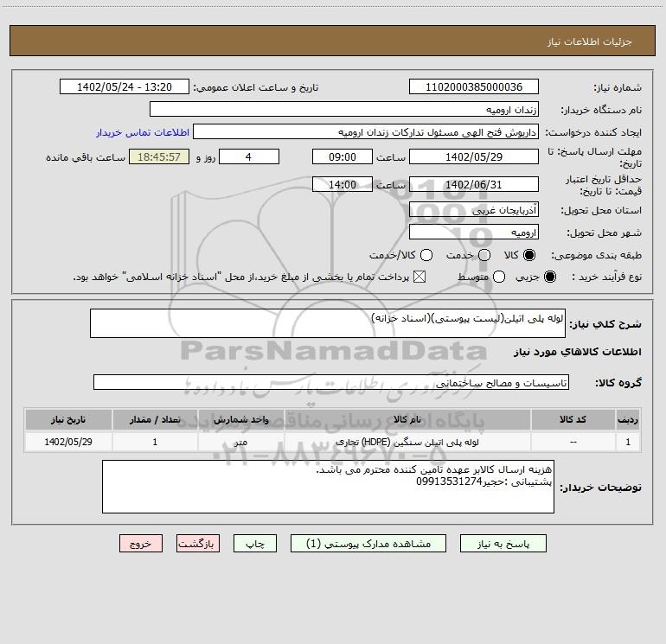This screenshot has height=644, width=666.
Task: Click the واحد شمارش column header
Action: (240, 419)
